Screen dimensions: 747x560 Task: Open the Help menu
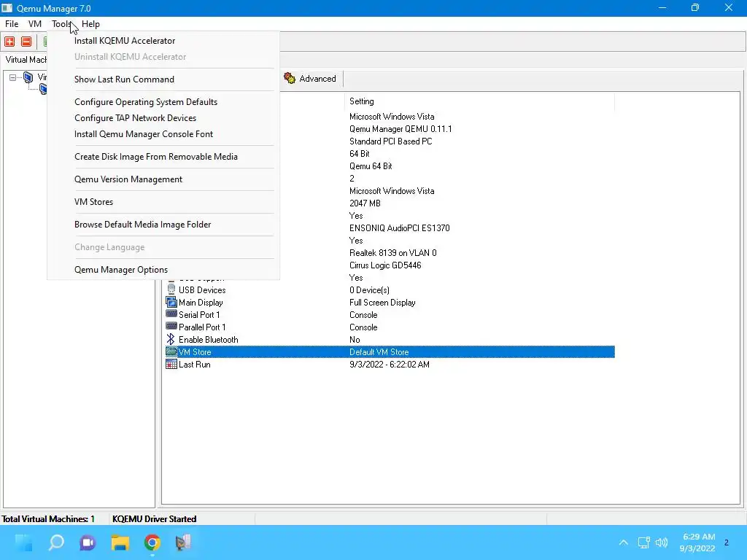pyautogui.click(x=90, y=24)
